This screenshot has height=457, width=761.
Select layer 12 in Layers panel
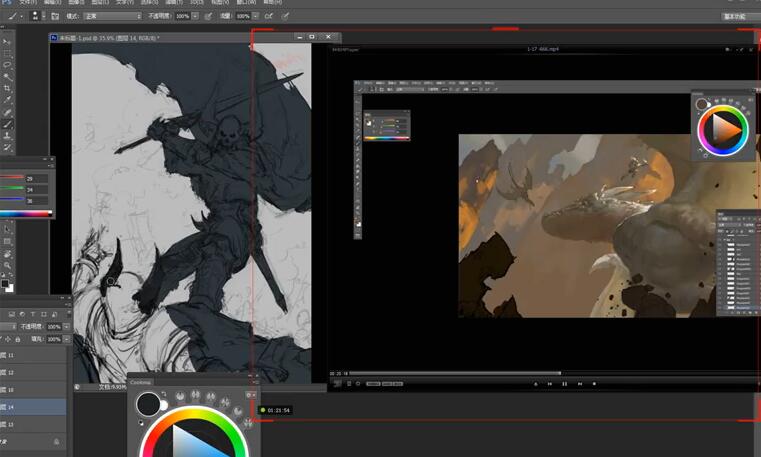pyautogui.click(x=33, y=372)
